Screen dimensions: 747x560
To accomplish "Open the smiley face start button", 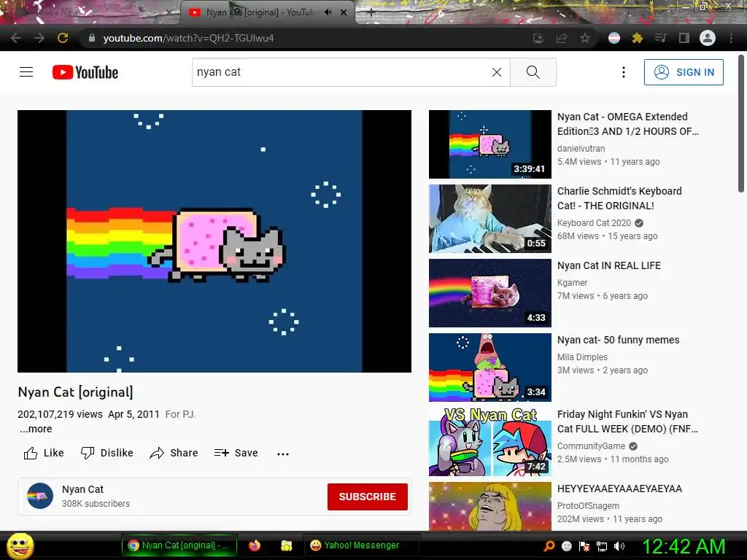I will (x=20, y=545).
